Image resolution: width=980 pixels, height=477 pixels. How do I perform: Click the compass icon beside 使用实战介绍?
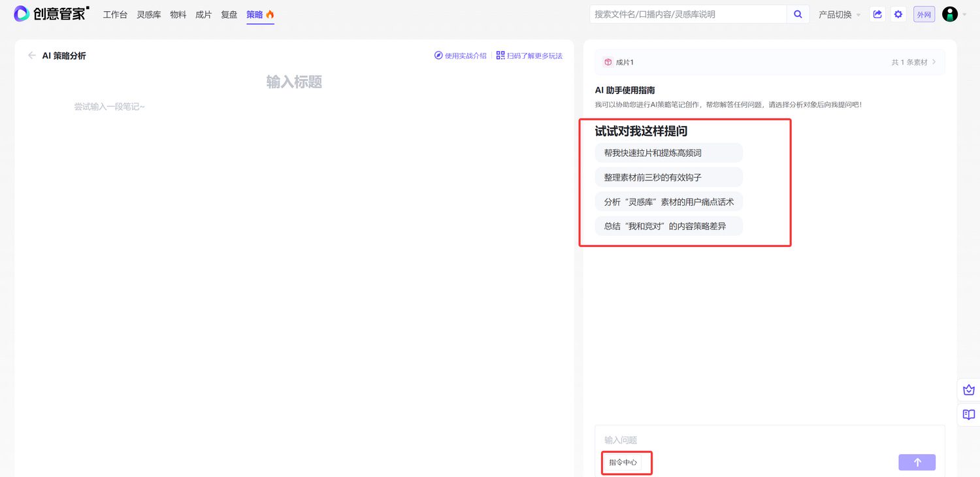tap(438, 56)
